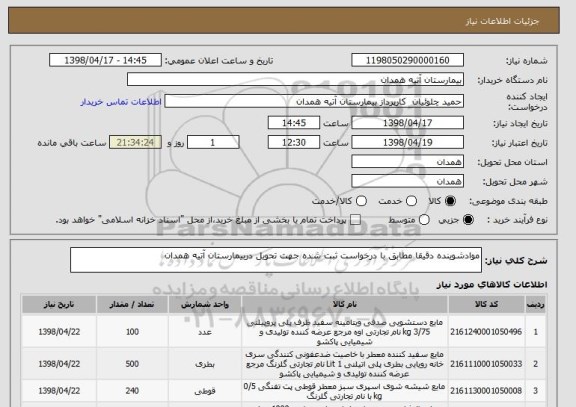The image size is (576, 407).
Task: Click bleach liquid product name in row 2
Action: pos(345,364)
